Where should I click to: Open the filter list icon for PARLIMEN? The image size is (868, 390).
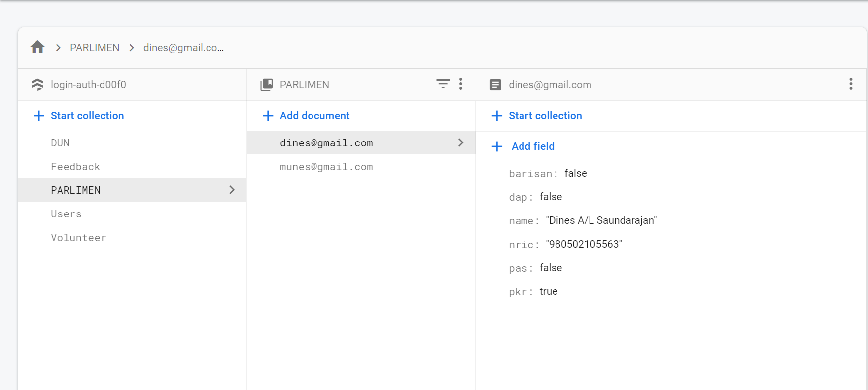pyautogui.click(x=443, y=84)
